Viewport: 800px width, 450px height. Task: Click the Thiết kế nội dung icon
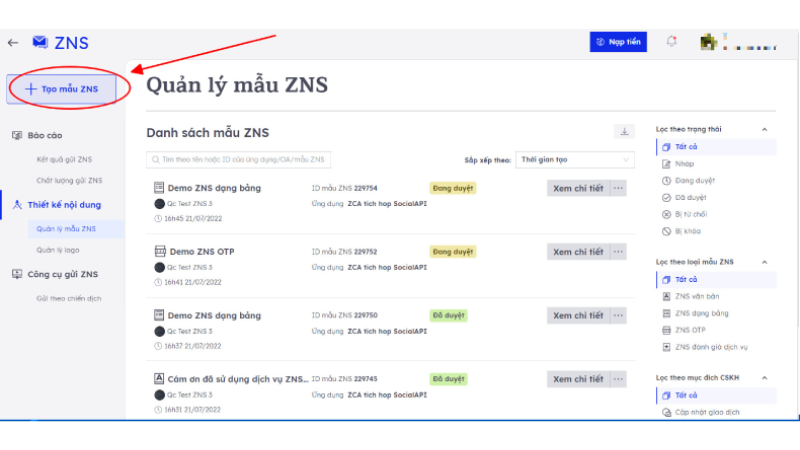click(17, 205)
